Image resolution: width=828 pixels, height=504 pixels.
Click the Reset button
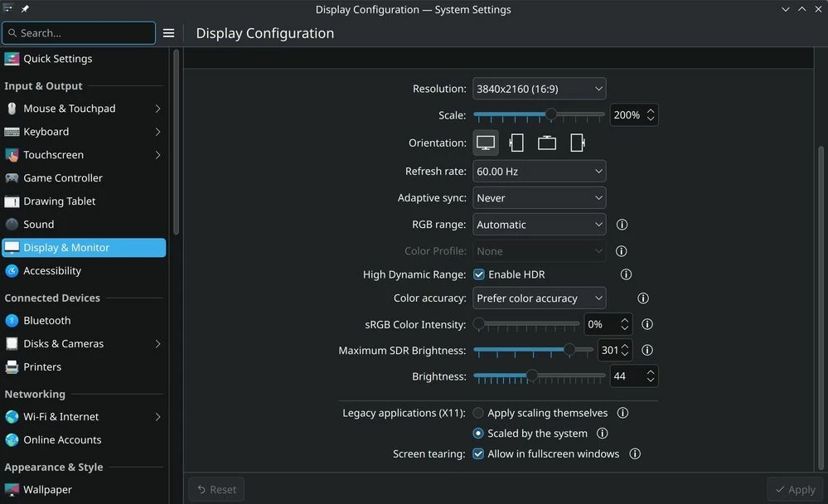coord(216,490)
